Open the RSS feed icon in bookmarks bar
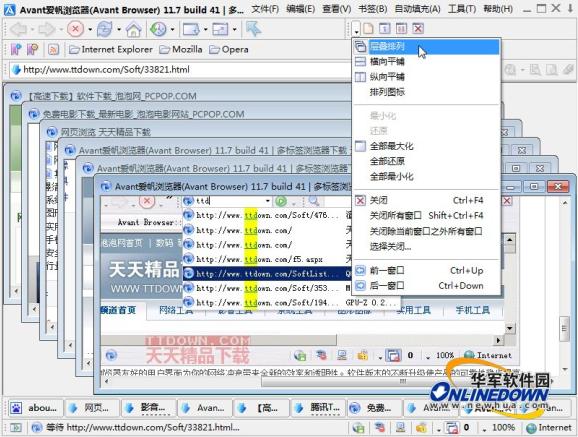This screenshot has width=578, height=437. click(53, 49)
